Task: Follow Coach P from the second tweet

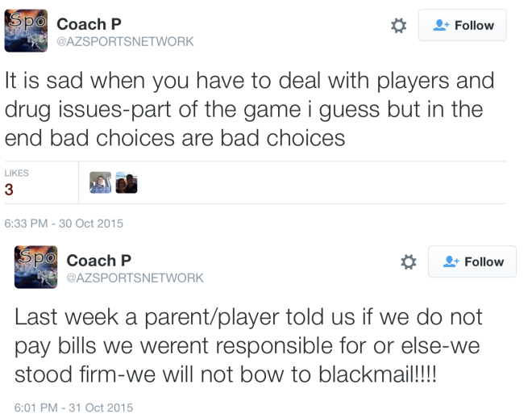Action: pyautogui.click(x=472, y=261)
